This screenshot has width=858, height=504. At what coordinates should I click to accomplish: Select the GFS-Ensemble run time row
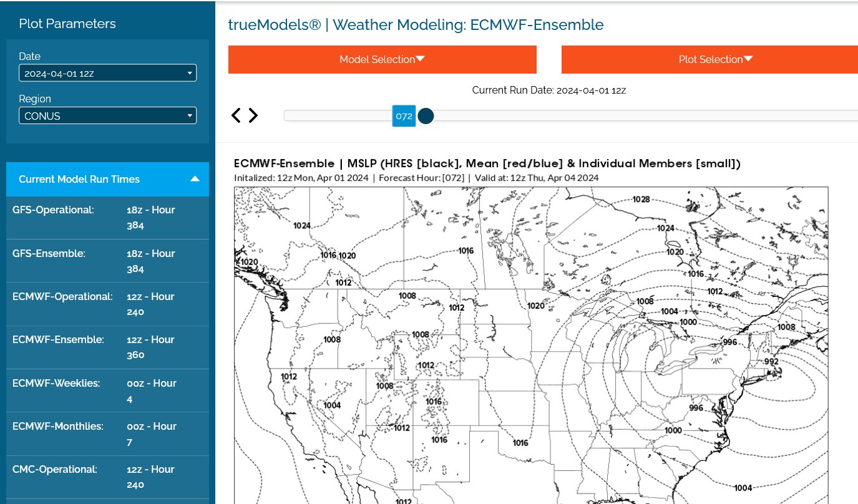point(107,261)
